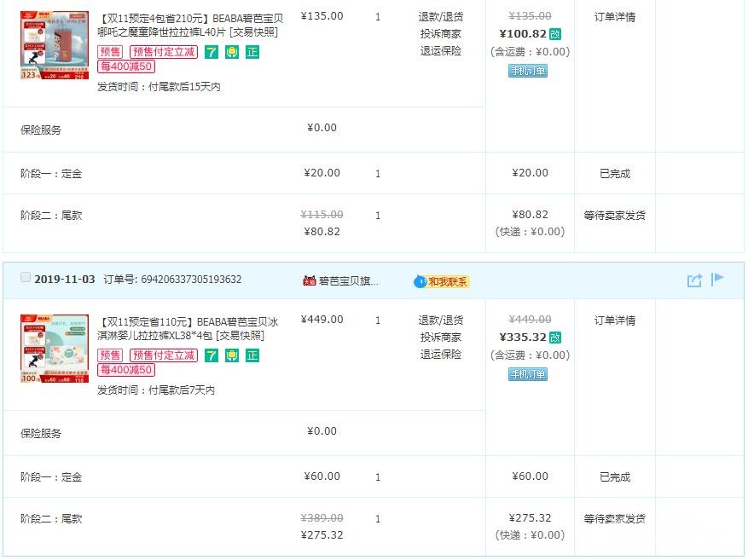Click 订单详情 for the ¥335.32 order
Viewport: 748px width, 560px height.
(614, 320)
